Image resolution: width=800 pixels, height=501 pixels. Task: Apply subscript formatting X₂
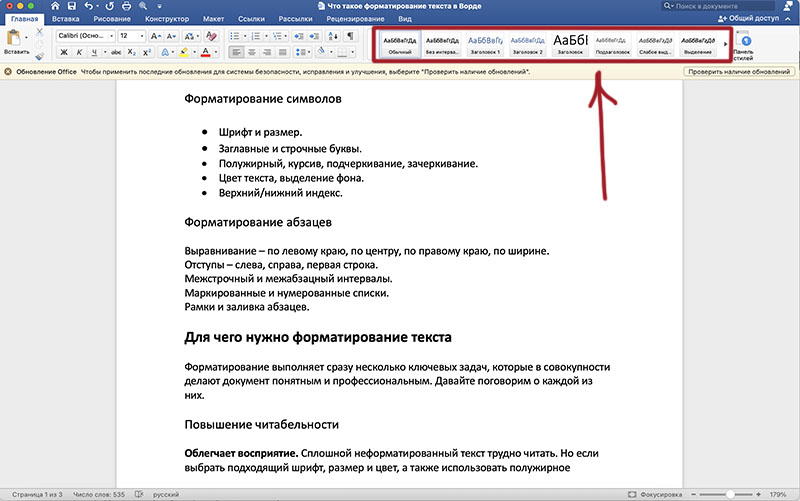click(132, 52)
